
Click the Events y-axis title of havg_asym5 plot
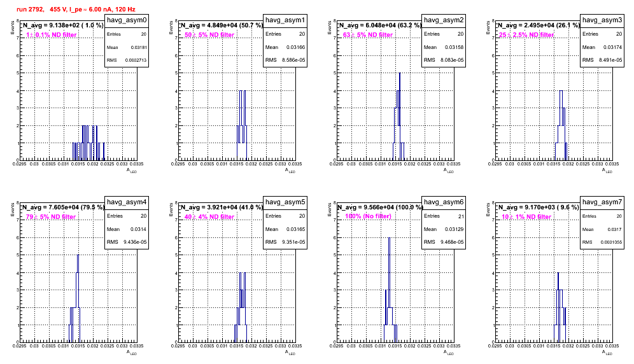click(171, 209)
